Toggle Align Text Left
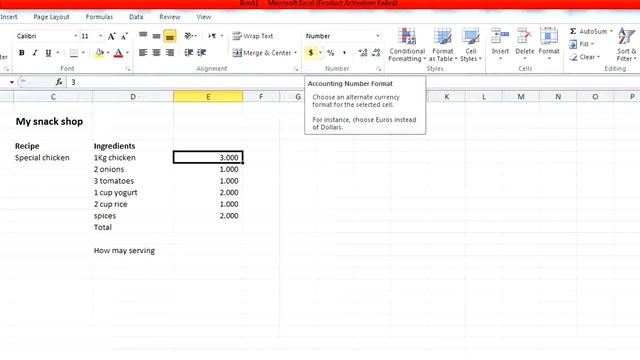The height and width of the screenshot is (360, 640). 143,53
